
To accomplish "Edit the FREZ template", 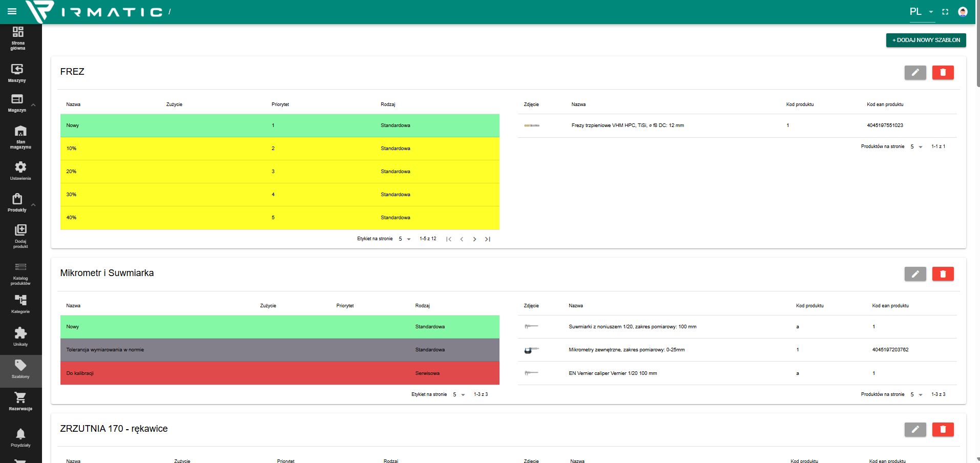I will tap(915, 73).
